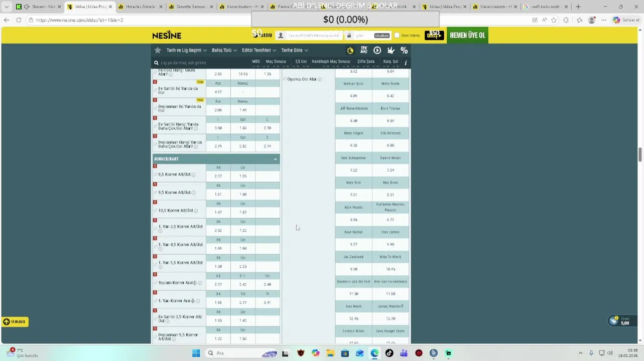This screenshot has width=644, height=361.
Task: Click the Nesine logo
Action: pyautogui.click(x=167, y=35)
